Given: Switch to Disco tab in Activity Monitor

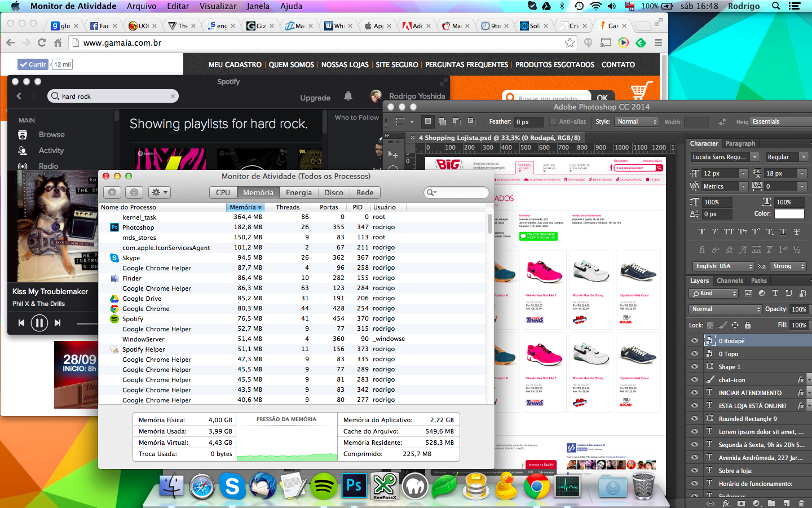Looking at the screenshot, I should [334, 192].
